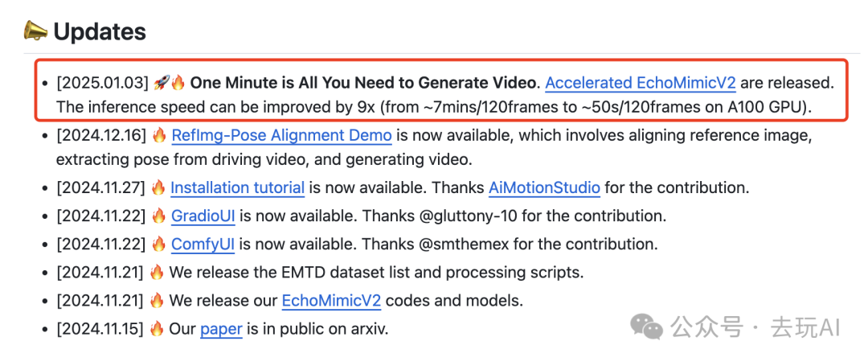Open the arxiv paper link
This screenshot has height=362, width=868.
[x=221, y=329]
